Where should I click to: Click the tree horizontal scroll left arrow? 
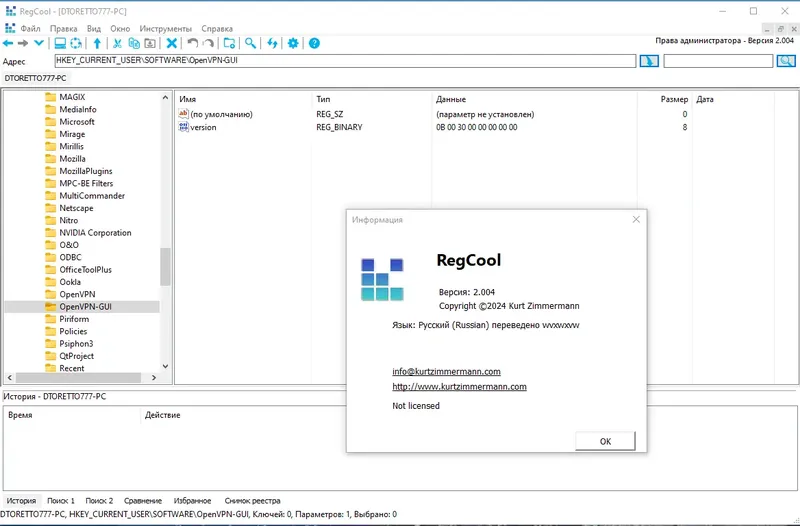click(10, 378)
